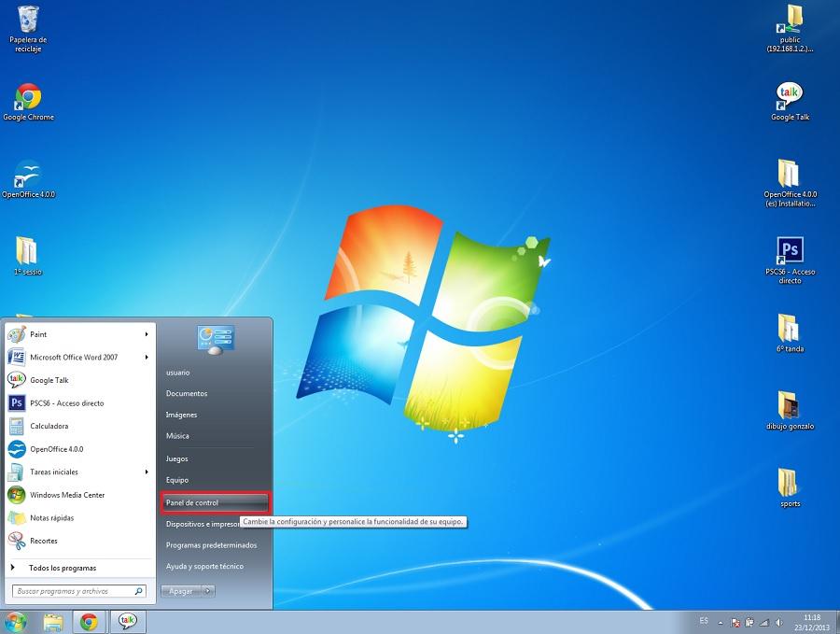The height and width of the screenshot is (634, 840).
Task: Click the Apagar shutdown button
Action: [x=180, y=591]
